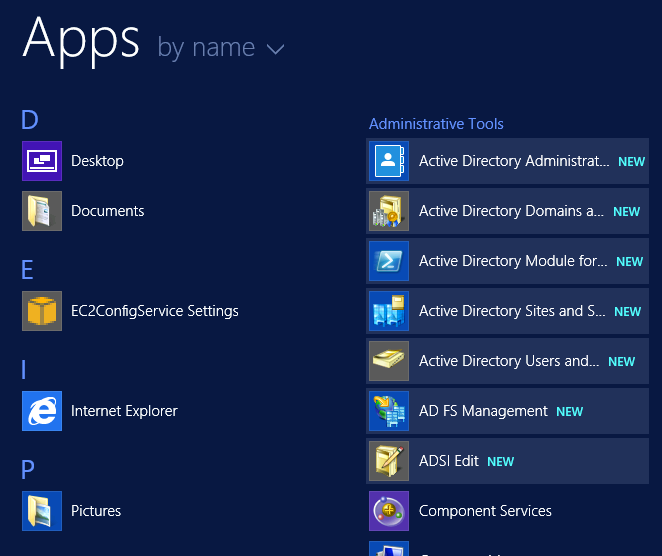The image size is (662, 556).
Task: Open the Desktop app icon
Action: [42, 161]
